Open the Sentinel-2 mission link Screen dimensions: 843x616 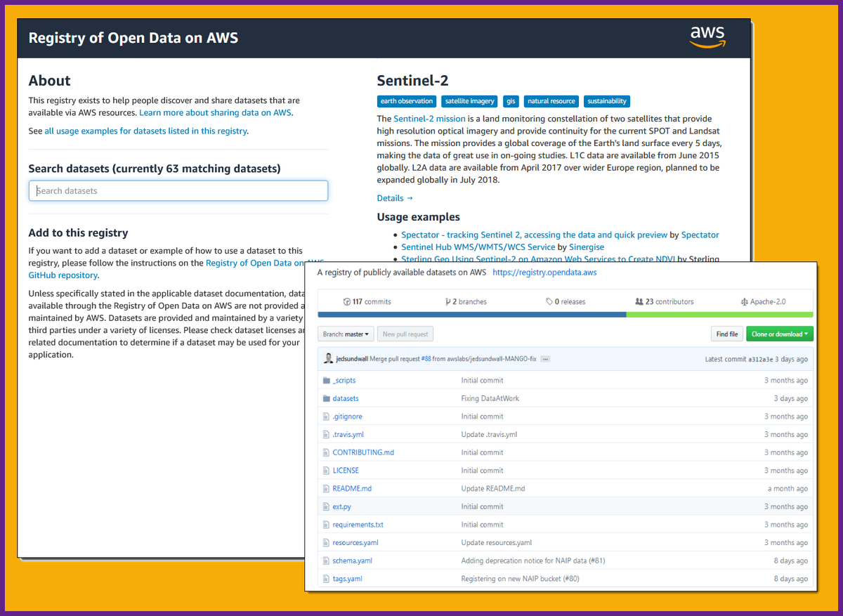click(429, 119)
